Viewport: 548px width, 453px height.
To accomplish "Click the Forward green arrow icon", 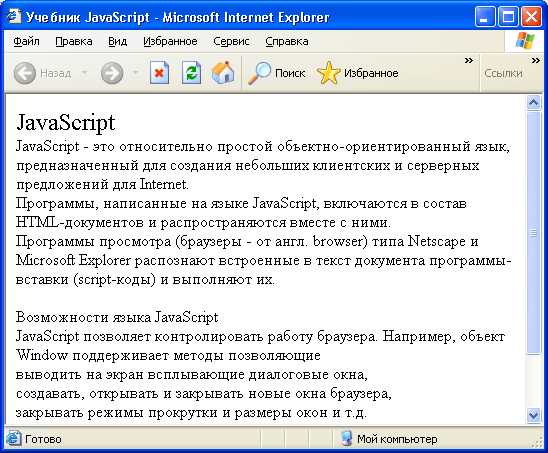I will (112, 73).
